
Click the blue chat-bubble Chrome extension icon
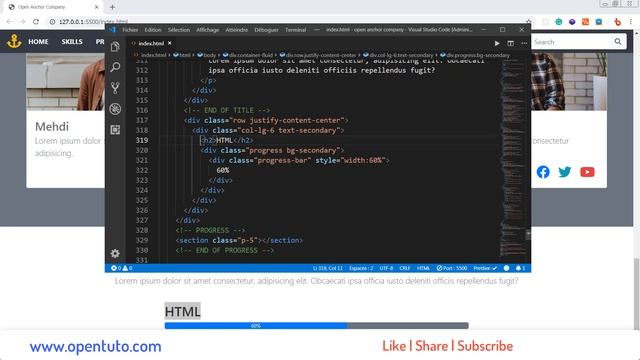click(x=599, y=22)
